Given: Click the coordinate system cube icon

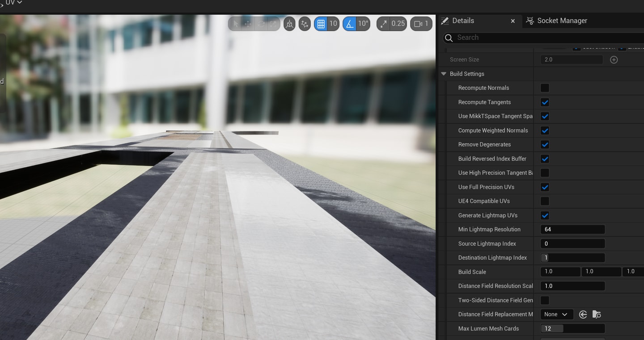Looking at the screenshot, I should coord(289,24).
